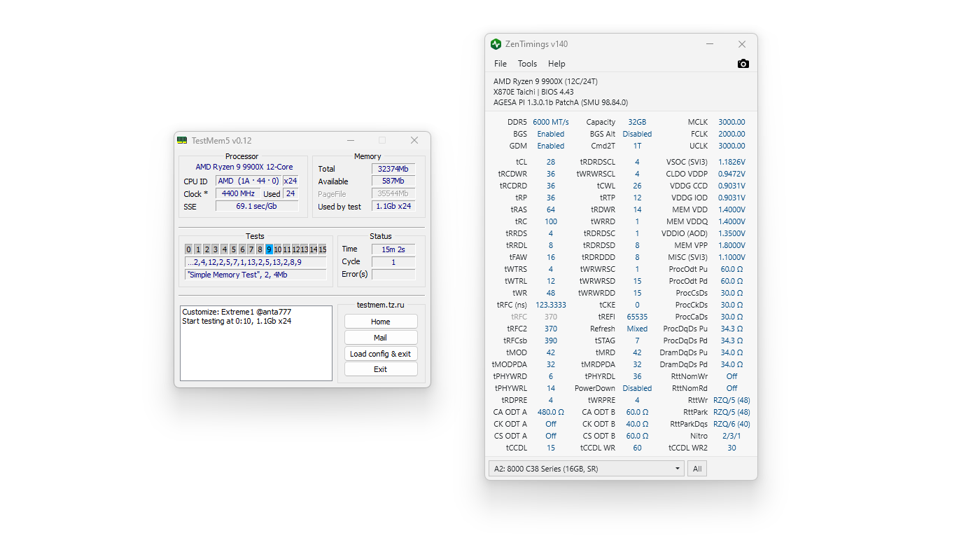The height and width of the screenshot is (550, 980).
Task: Click the Available 587Mb value
Action: tap(393, 181)
